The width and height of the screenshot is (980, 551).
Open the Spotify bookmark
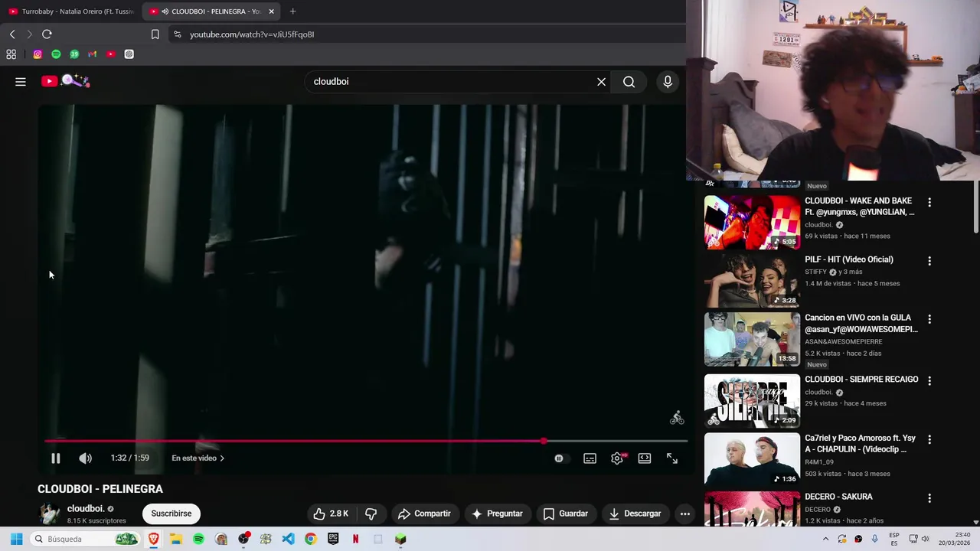tap(56, 54)
